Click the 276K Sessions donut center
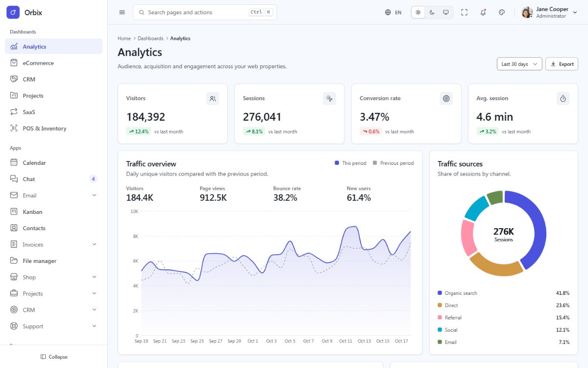Image resolution: width=588 pixels, height=368 pixels. pyautogui.click(x=503, y=234)
